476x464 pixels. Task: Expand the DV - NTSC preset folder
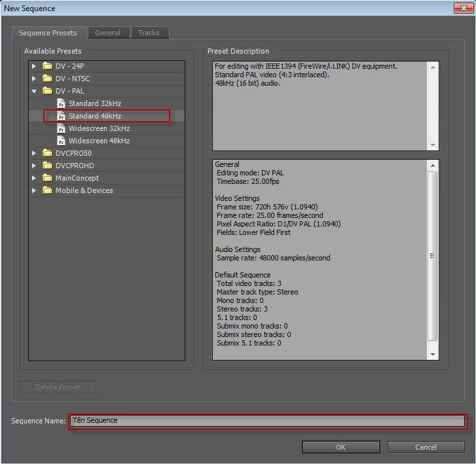click(34, 79)
